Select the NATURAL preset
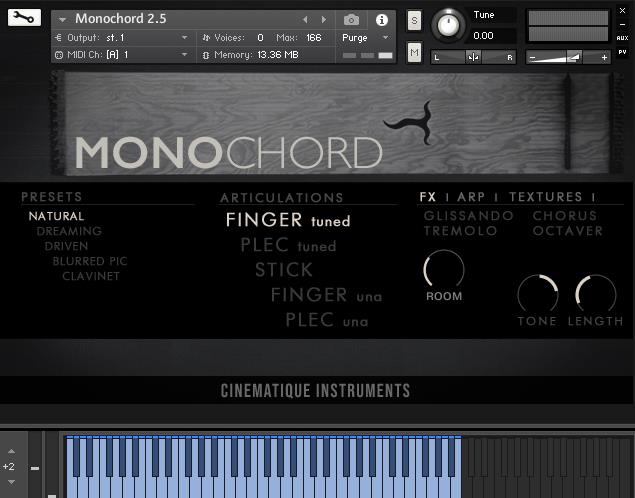The image size is (635, 498). point(56,216)
